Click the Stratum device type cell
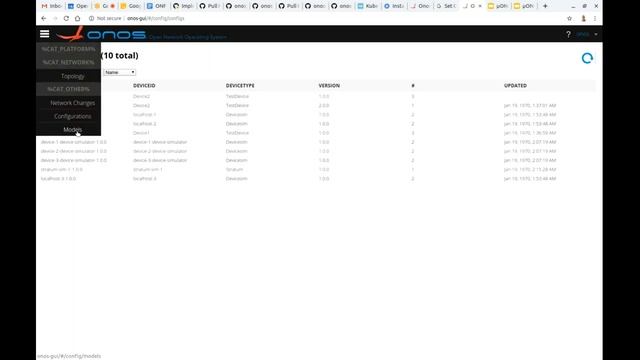640x360 pixels. click(x=235, y=169)
